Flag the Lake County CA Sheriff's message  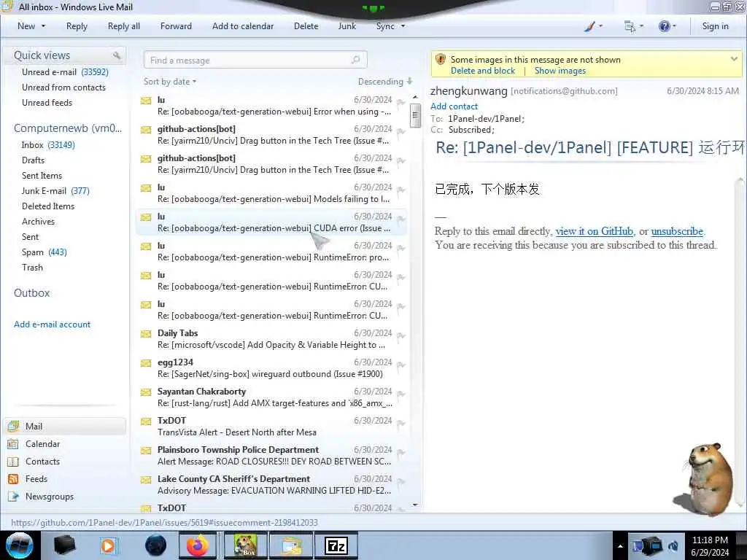pos(400,481)
